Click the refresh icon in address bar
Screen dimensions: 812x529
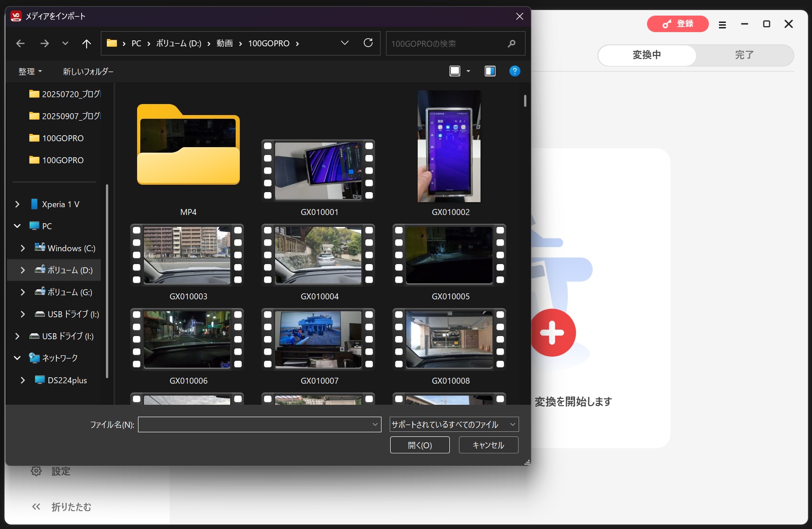(368, 43)
